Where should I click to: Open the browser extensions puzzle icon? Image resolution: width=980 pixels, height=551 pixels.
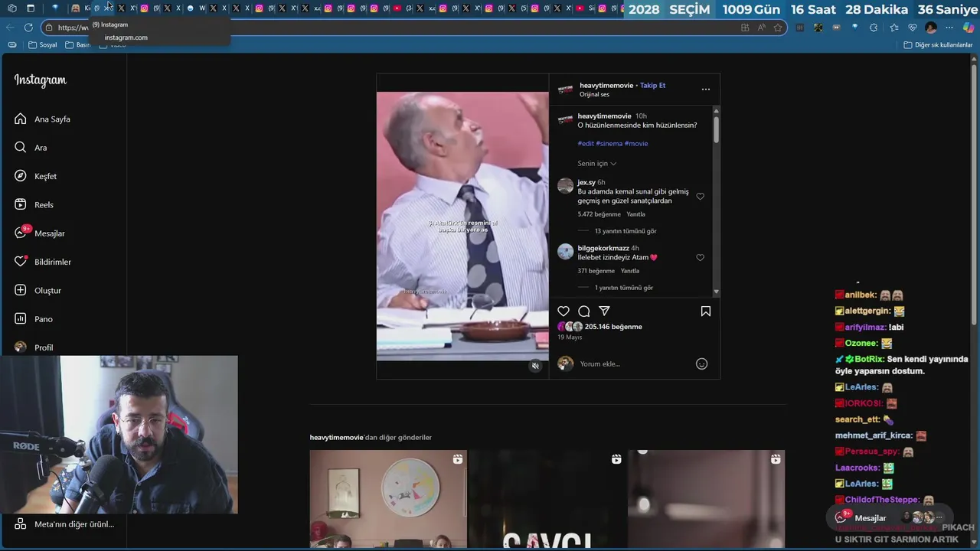pyautogui.click(x=874, y=28)
